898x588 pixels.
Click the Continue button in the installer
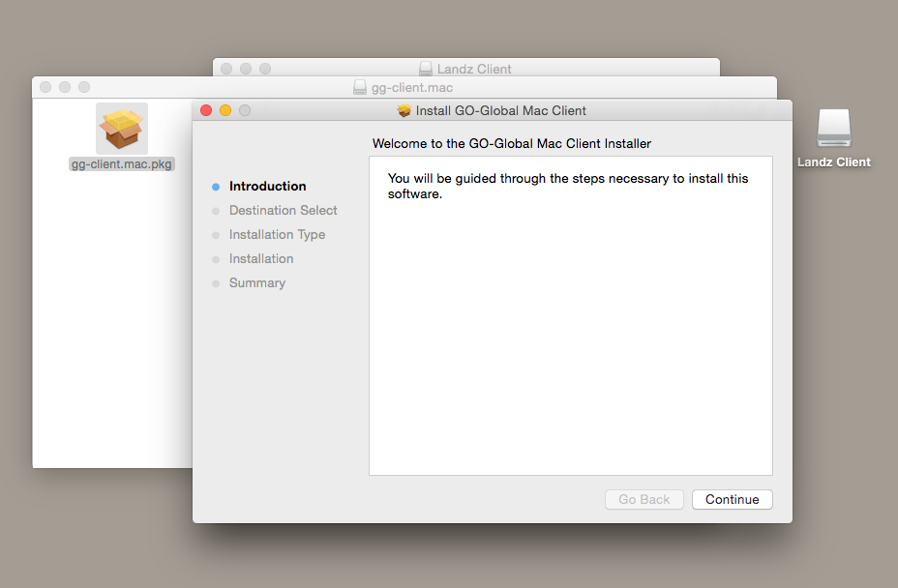[x=732, y=499]
